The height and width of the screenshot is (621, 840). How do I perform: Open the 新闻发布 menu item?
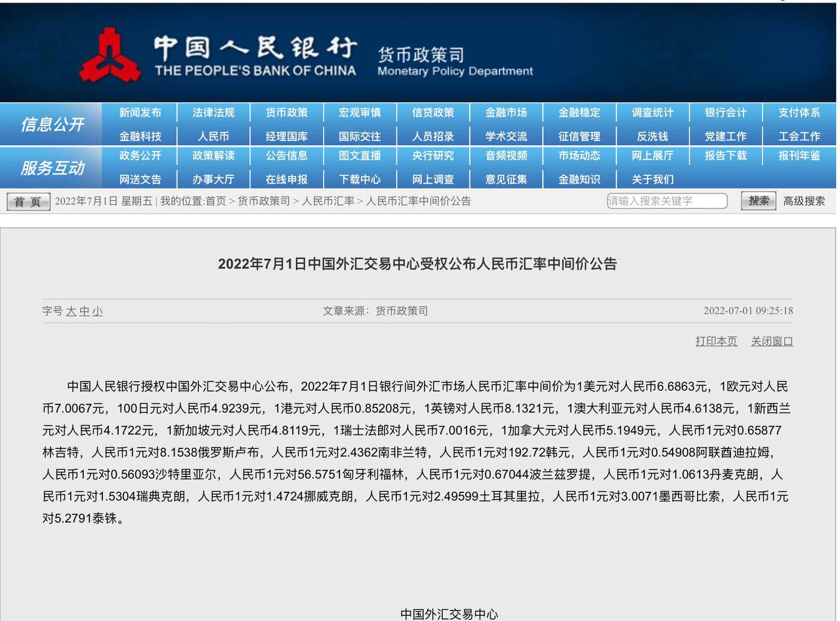pyautogui.click(x=140, y=113)
